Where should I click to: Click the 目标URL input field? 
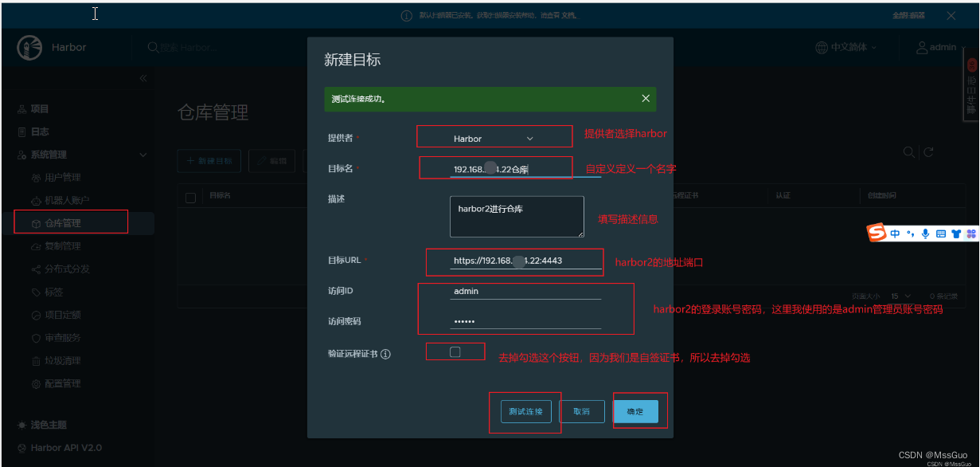(x=525, y=261)
